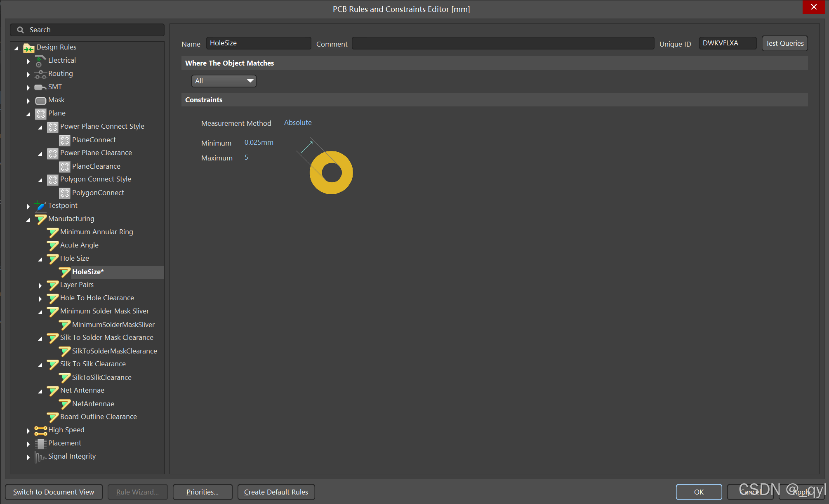This screenshot has height=504, width=829.
Task: Click the SMT rules category icon
Action: (x=40, y=87)
